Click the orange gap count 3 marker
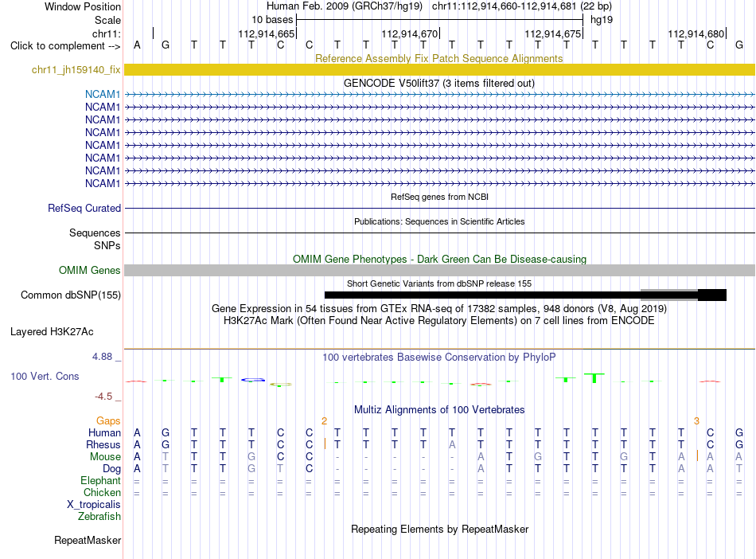756x559 pixels. [696, 421]
